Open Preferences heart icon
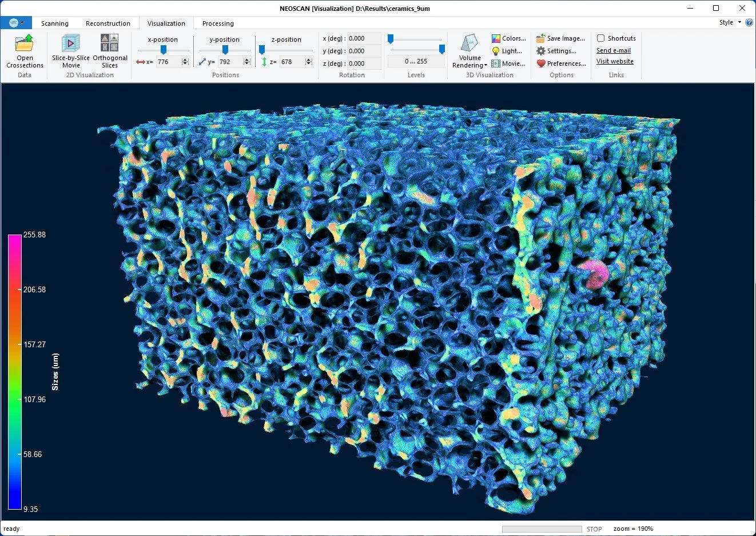 pos(540,63)
